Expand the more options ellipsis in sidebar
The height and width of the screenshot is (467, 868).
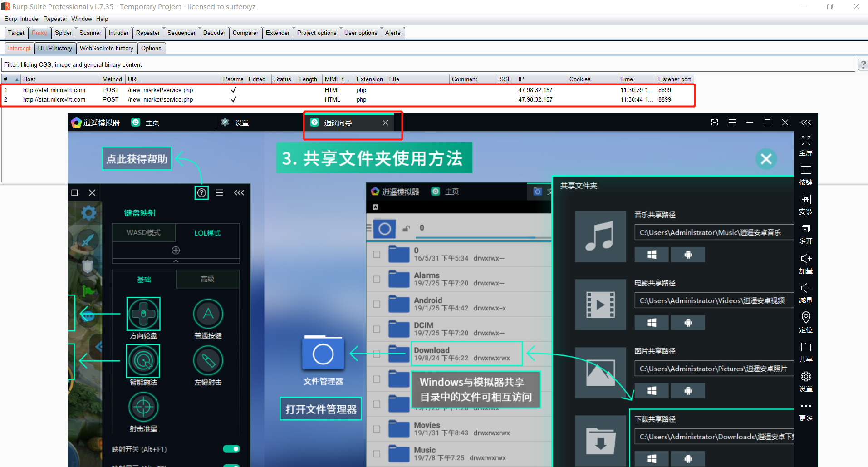[805, 406]
